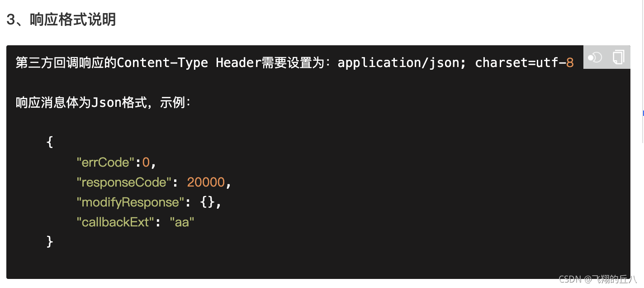Screen dimensions: 644x288
Task: Click the orange 0 after errCode
Action: click(x=146, y=162)
